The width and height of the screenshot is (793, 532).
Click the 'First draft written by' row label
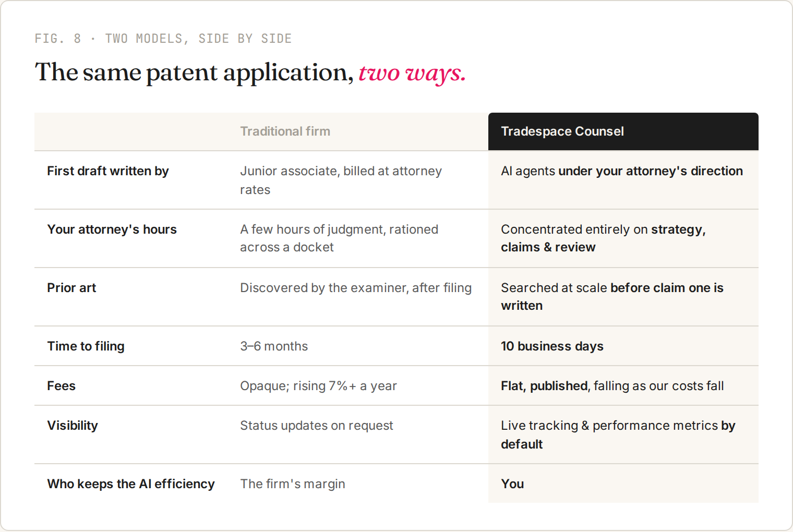coord(108,171)
